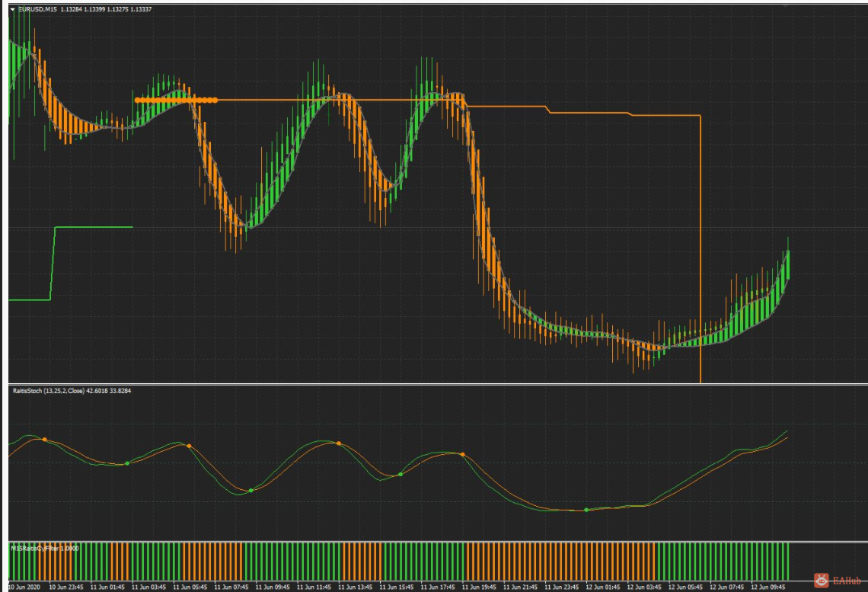
Task: Click the RaitisStoch (13.25.2.Close) indicator label
Action: pyautogui.click(x=49, y=391)
